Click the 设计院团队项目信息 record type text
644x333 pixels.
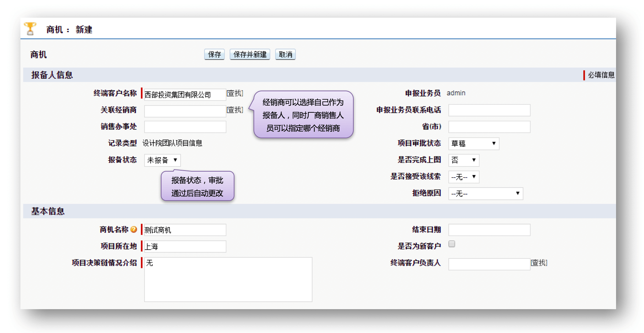pyautogui.click(x=172, y=143)
